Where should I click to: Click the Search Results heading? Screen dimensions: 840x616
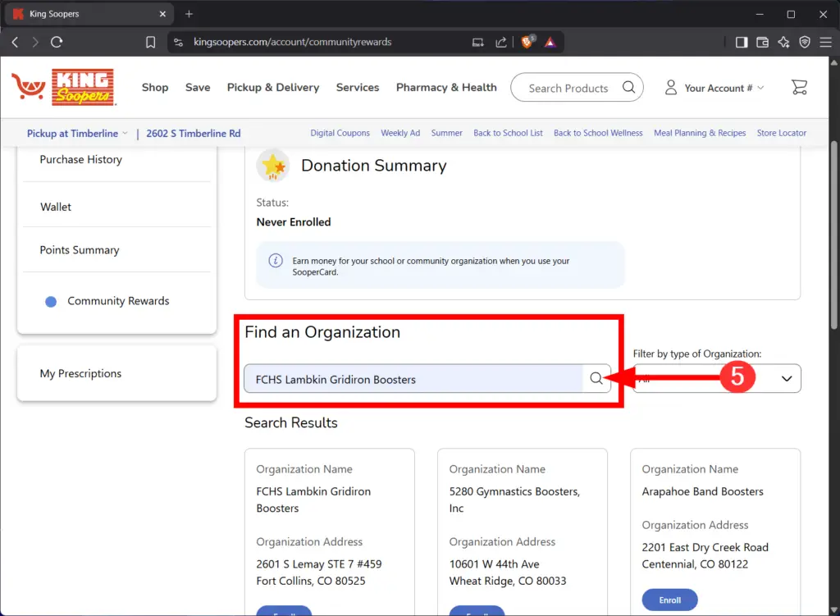pos(291,423)
